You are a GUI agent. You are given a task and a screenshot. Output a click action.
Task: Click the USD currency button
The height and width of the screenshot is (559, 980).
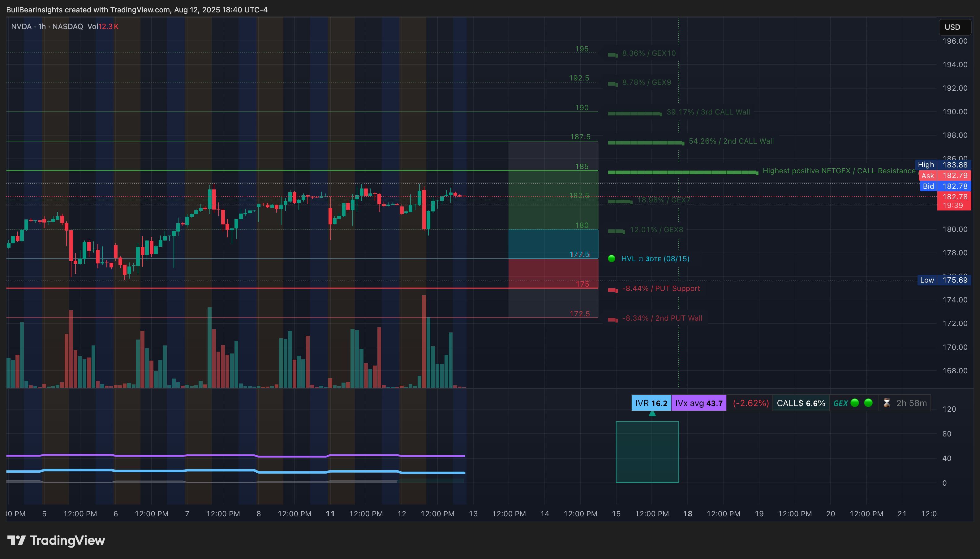954,27
